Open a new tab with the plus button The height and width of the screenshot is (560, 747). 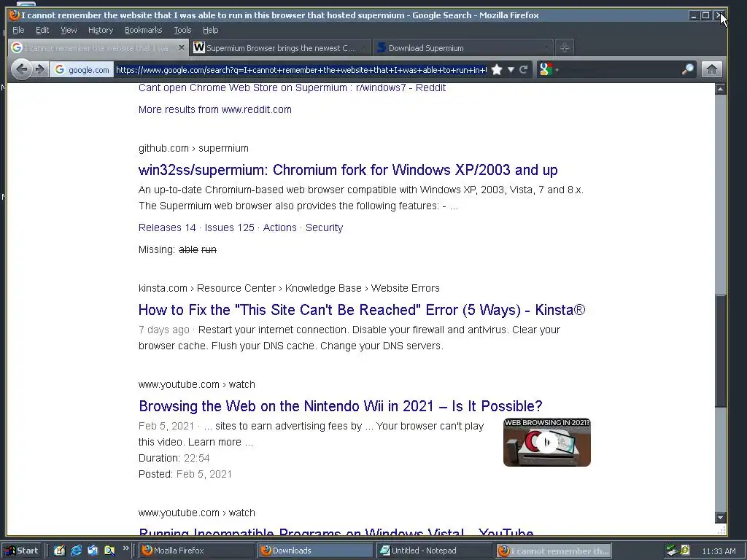point(565,47)
